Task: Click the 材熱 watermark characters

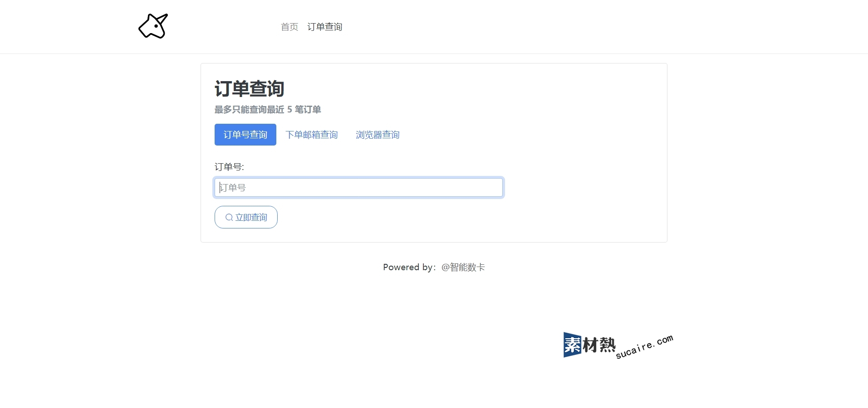Action: click(x=599, y=345)
